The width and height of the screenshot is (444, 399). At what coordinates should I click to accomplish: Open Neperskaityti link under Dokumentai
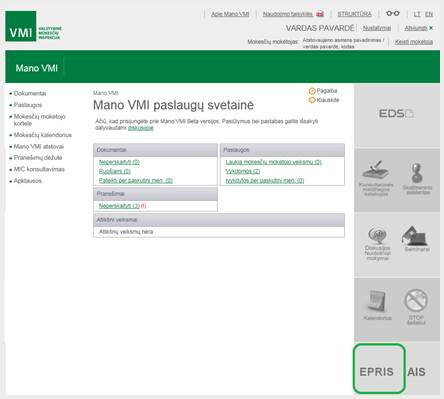pos(119,162)
